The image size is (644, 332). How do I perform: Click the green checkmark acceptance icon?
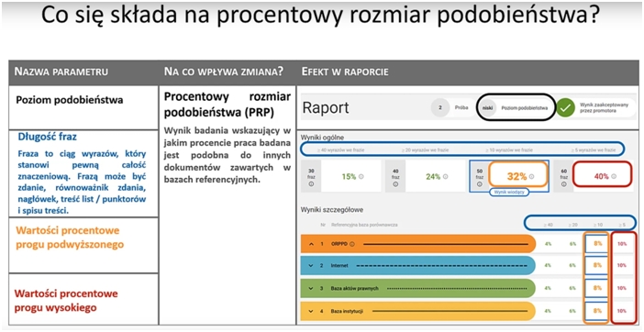pos(565,108)
